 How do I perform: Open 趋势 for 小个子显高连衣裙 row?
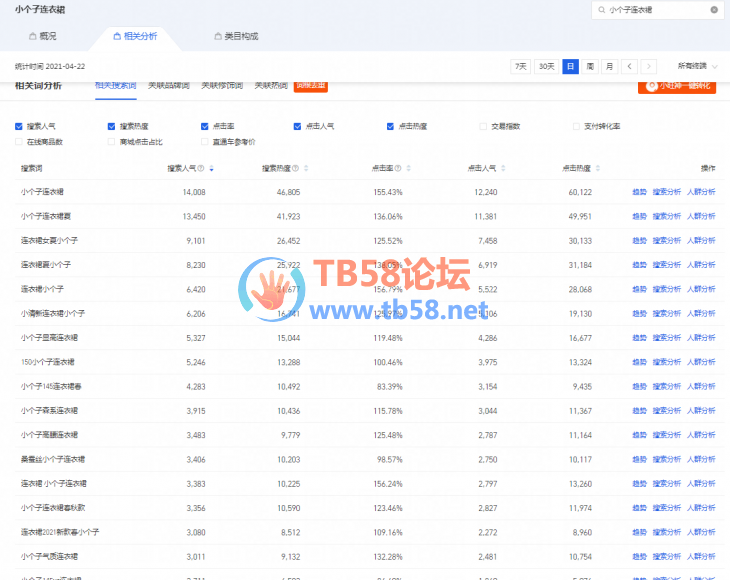[x=639, y=337]
